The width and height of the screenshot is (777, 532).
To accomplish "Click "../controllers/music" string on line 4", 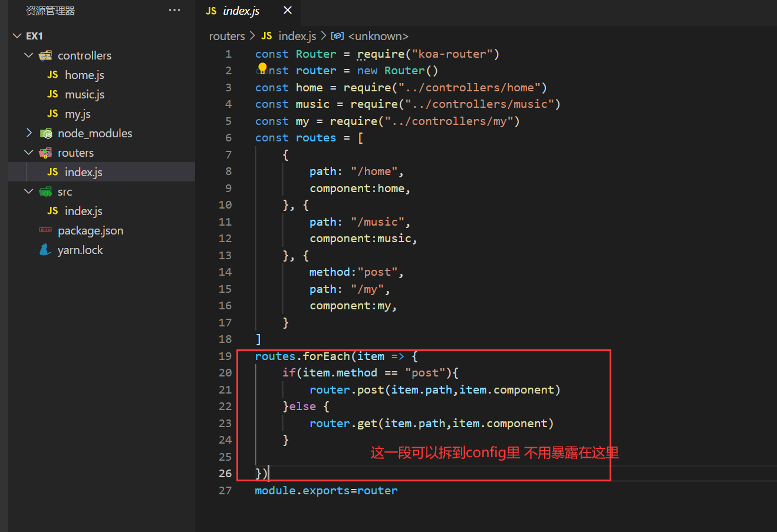I will [x=479, y=104].
